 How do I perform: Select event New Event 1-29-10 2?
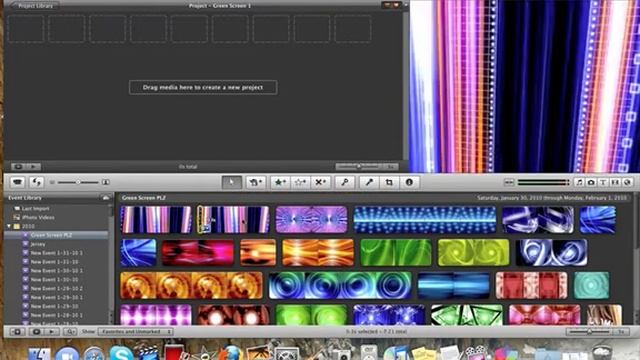tap(56, 289)
